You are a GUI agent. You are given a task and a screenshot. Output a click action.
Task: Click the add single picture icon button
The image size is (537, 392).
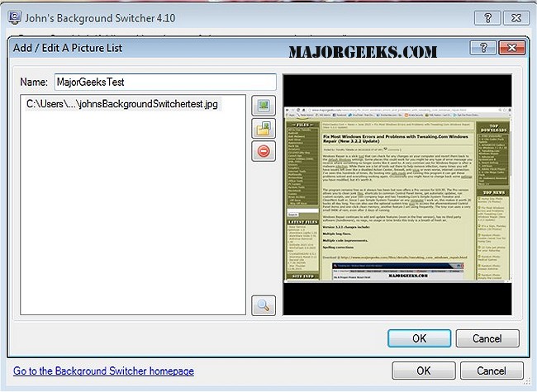(264, 106)
